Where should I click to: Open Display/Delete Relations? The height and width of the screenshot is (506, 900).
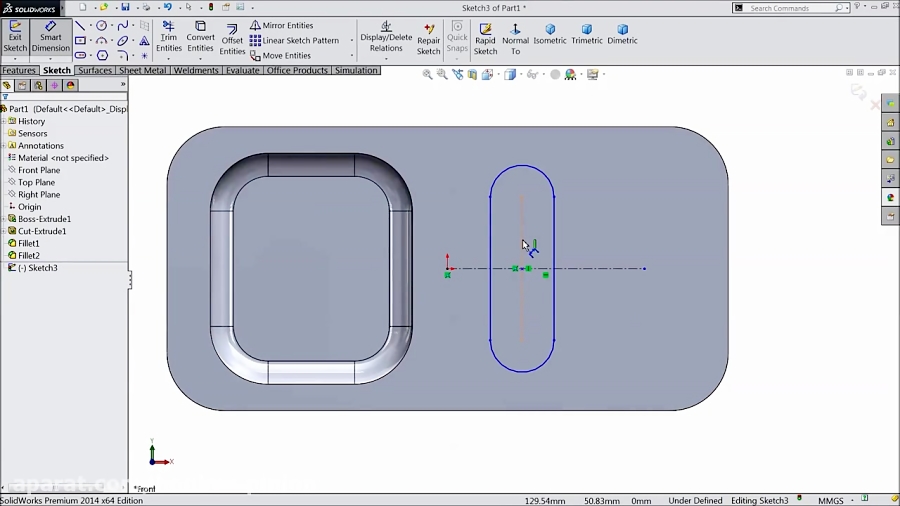386,36
